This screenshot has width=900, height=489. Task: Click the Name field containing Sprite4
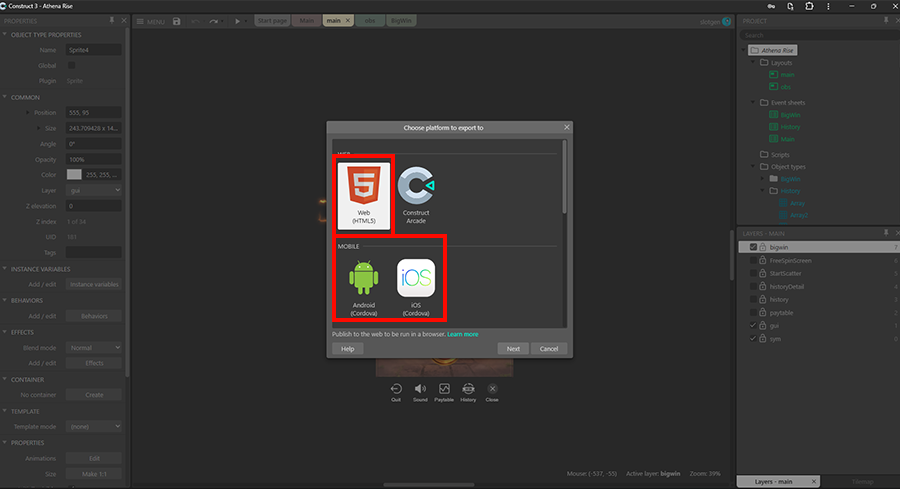tap(94, 50)
